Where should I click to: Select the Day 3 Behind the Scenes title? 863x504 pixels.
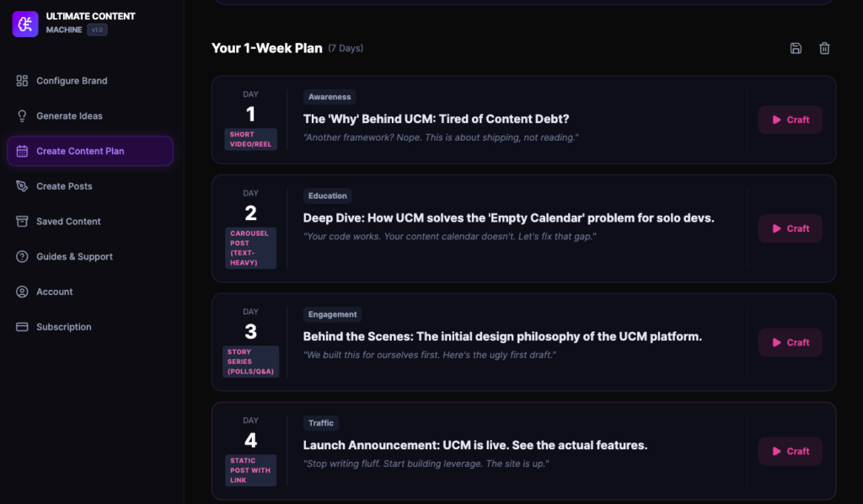click(x=502, y=336)
